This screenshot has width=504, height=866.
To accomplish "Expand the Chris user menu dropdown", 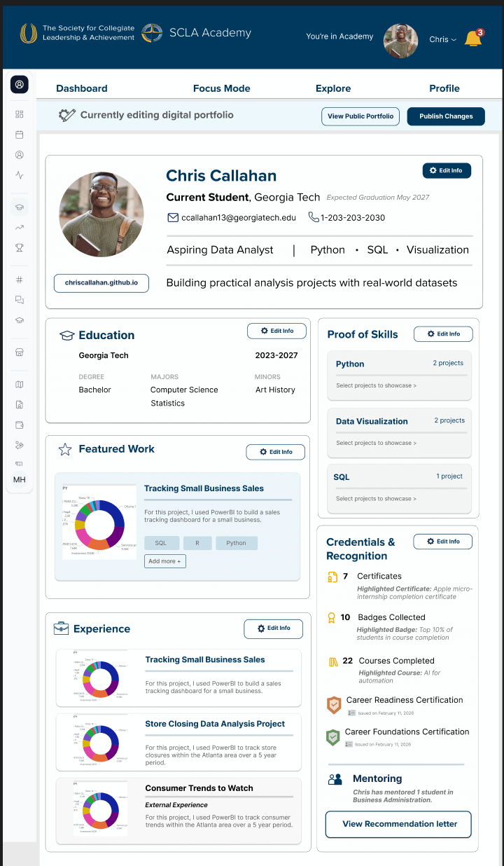I will 442,40.
